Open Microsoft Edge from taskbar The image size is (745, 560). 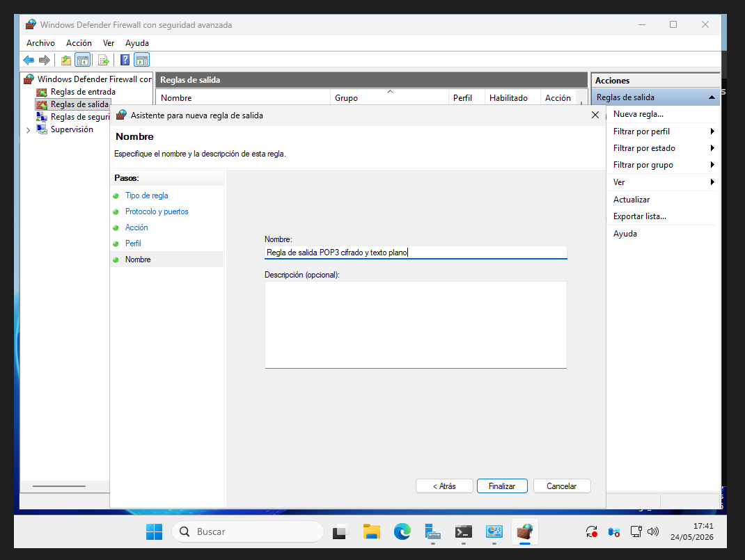pos(402,532)
